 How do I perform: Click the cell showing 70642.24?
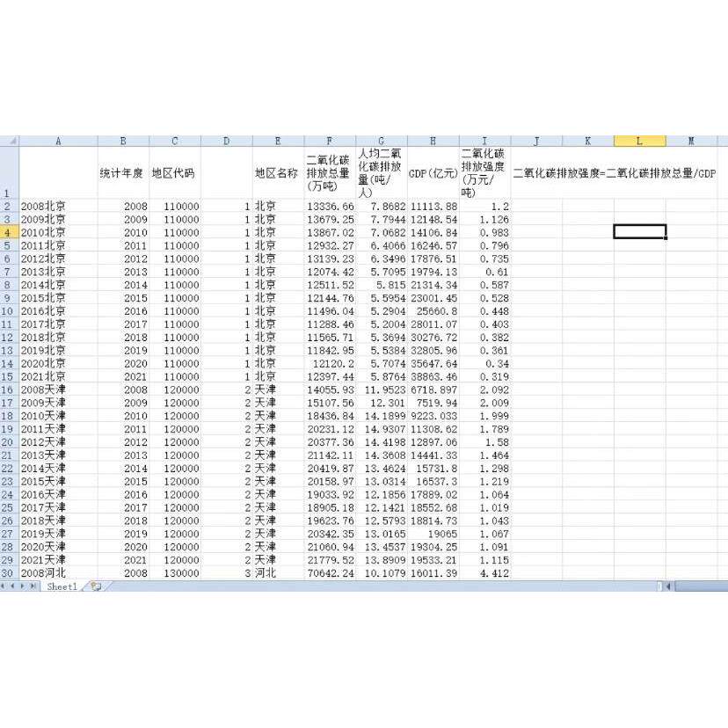coord(329,572)
